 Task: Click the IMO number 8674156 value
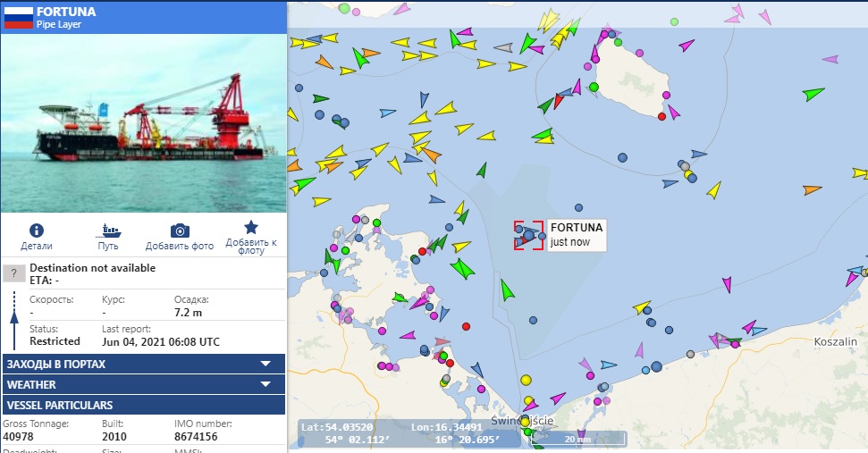pyautogui.click(x=196, y=436)
